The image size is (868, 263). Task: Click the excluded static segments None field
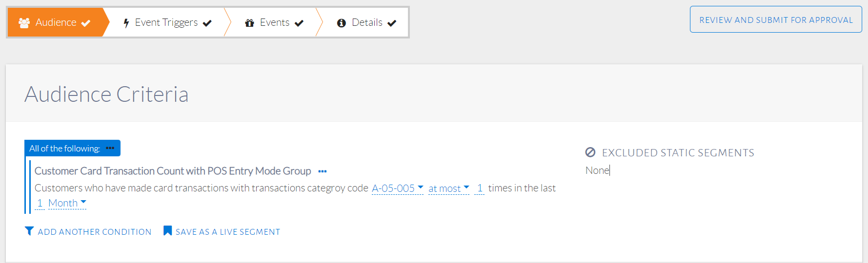[598, 170]
